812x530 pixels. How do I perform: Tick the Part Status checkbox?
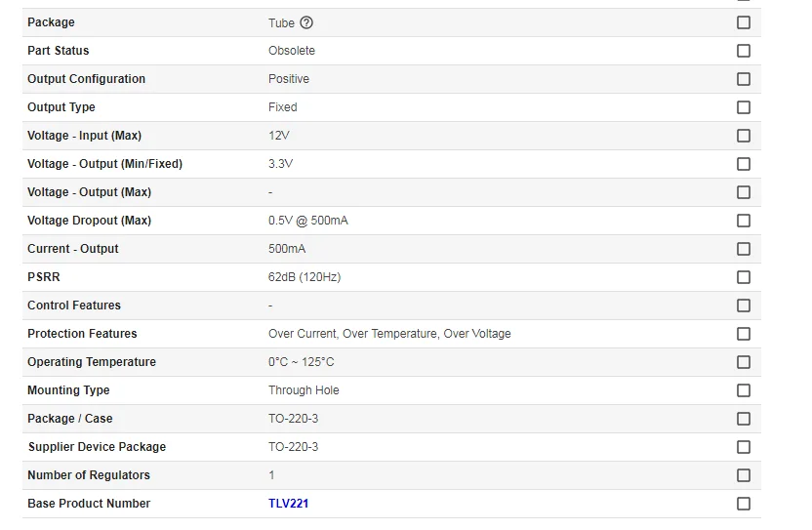point(744,51)
